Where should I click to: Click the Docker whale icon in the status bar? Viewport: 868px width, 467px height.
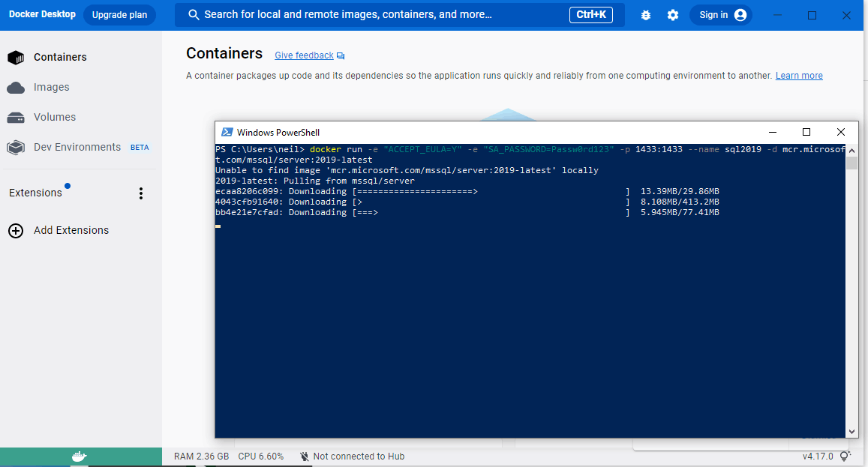click(x=80, y=456)
